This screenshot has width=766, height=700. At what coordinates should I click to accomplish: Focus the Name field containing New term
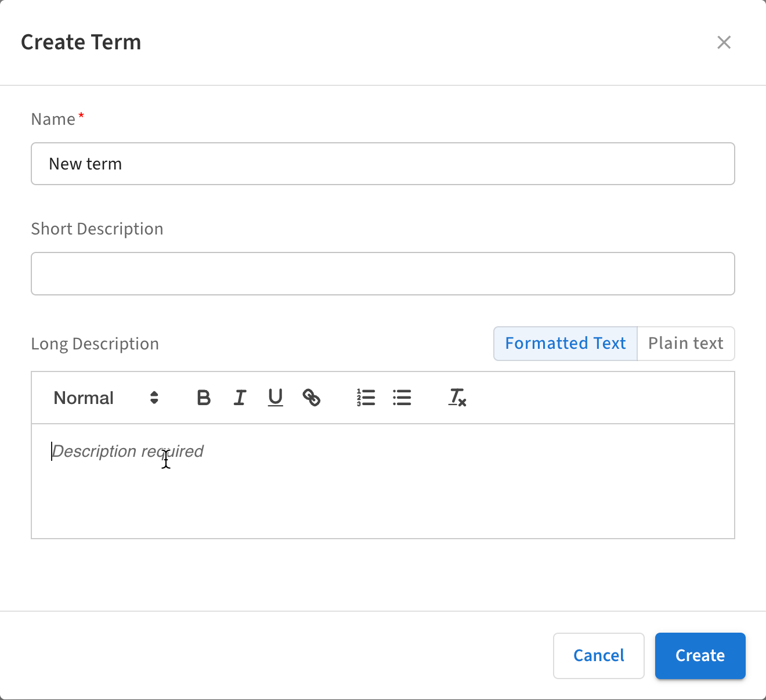tap(383, 164)
